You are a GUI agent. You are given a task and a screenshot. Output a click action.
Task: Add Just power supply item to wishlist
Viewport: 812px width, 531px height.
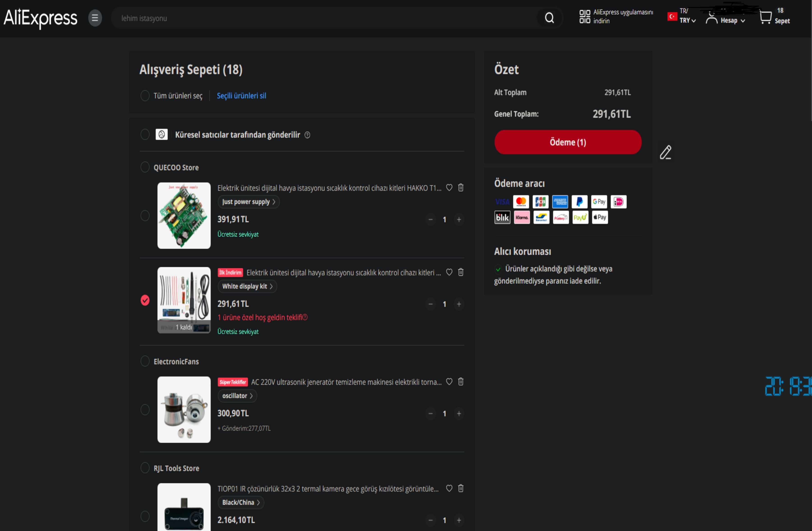point(449,187)
